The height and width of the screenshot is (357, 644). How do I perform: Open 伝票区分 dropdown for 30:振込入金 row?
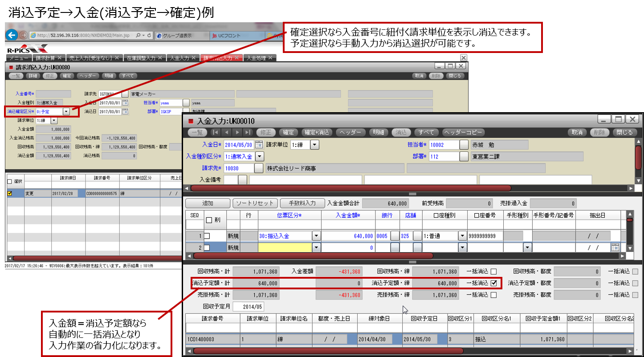point(316,236)
